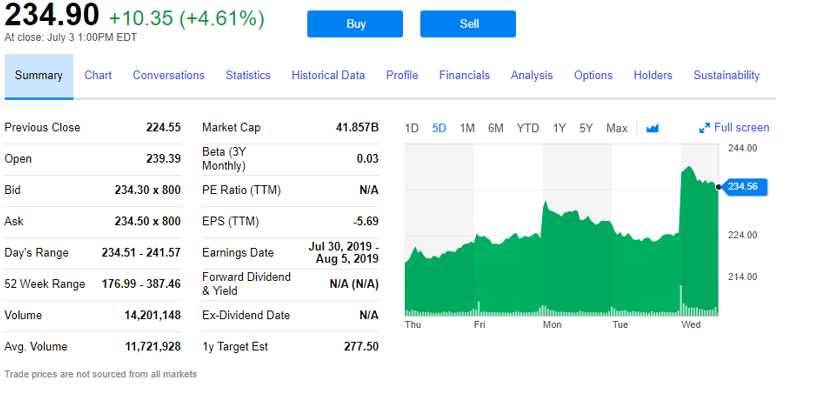The image size is (828, 394).
Task: Open the Financials tab
Action: click(464, 76)
